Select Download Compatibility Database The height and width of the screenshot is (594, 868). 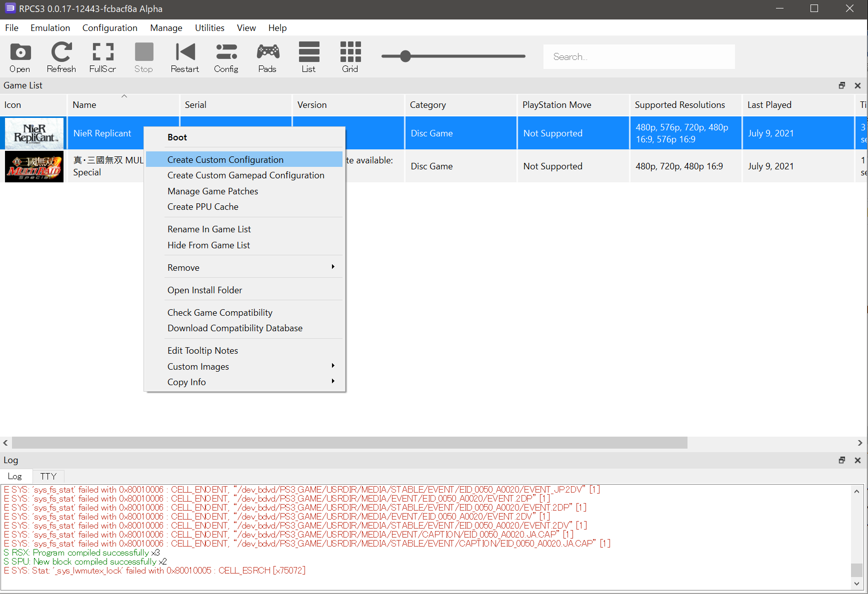coord(244,328)
